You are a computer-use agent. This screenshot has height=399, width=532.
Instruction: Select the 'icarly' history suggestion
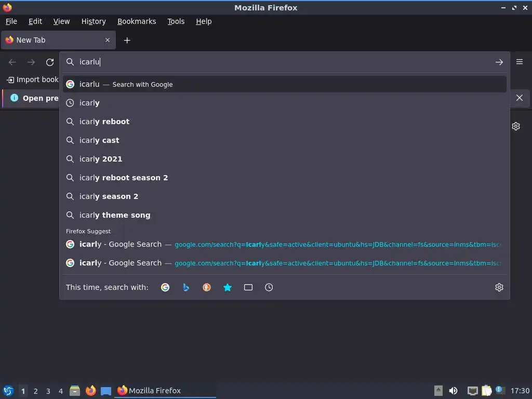point(284,103)
